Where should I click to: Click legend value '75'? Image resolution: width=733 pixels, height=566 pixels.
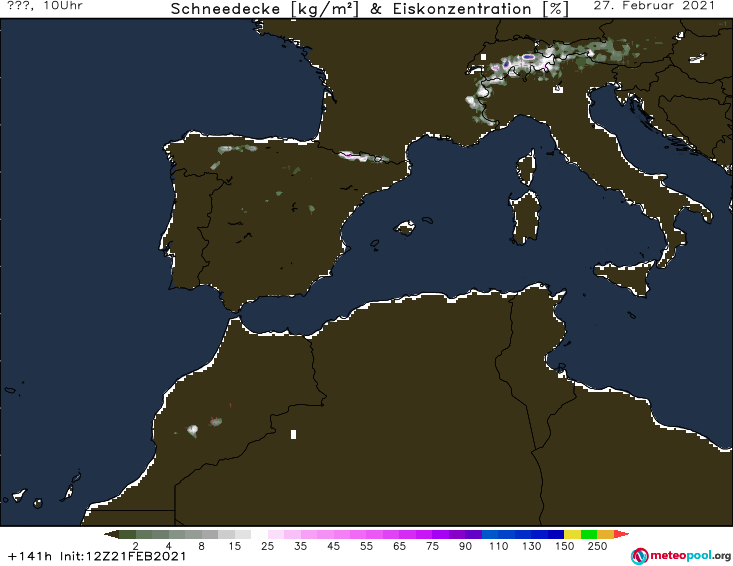(432, 546)
